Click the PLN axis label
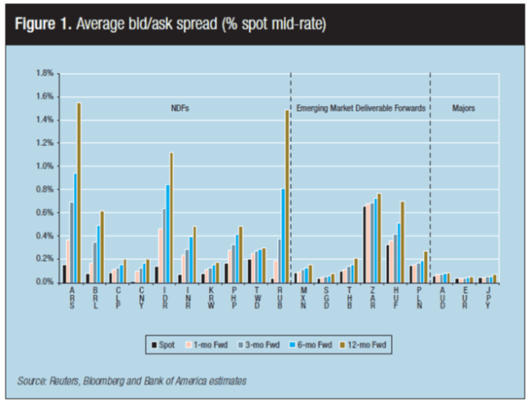 click(420, 298)
